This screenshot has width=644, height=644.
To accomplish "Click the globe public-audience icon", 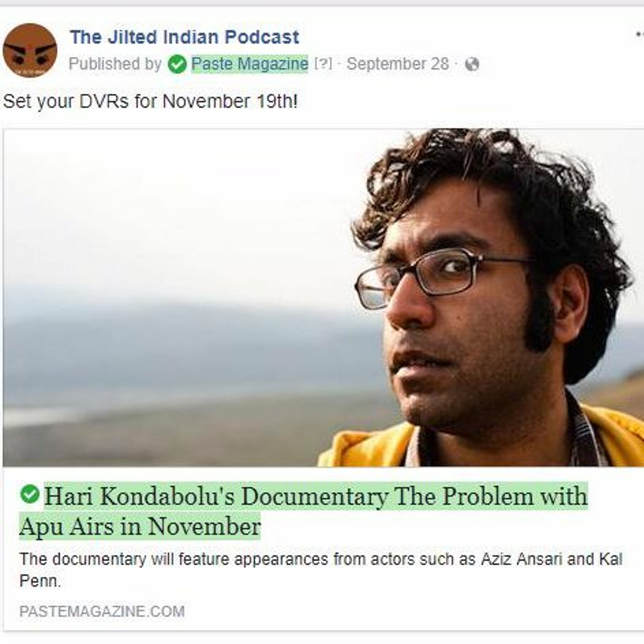I will [472, 64].
